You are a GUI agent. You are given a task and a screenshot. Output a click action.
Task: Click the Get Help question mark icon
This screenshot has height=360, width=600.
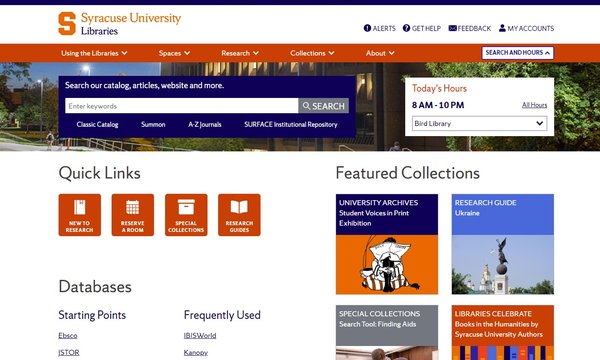tap(406, 28)
